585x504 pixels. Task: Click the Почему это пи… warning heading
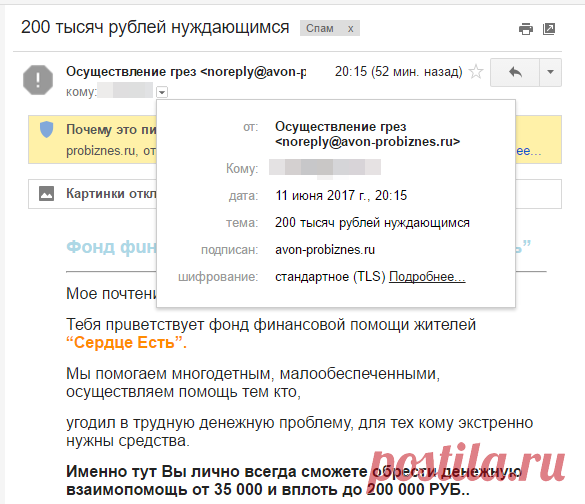coord(111,129)
